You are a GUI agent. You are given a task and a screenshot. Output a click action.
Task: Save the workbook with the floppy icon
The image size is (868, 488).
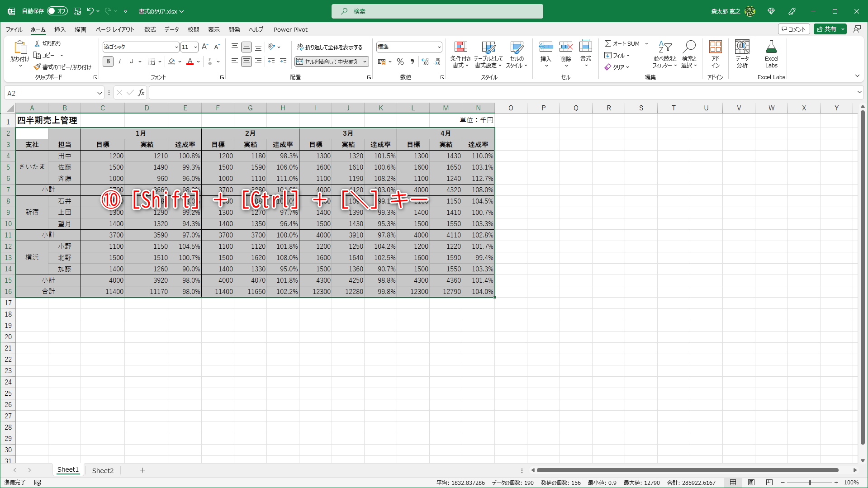77,11
